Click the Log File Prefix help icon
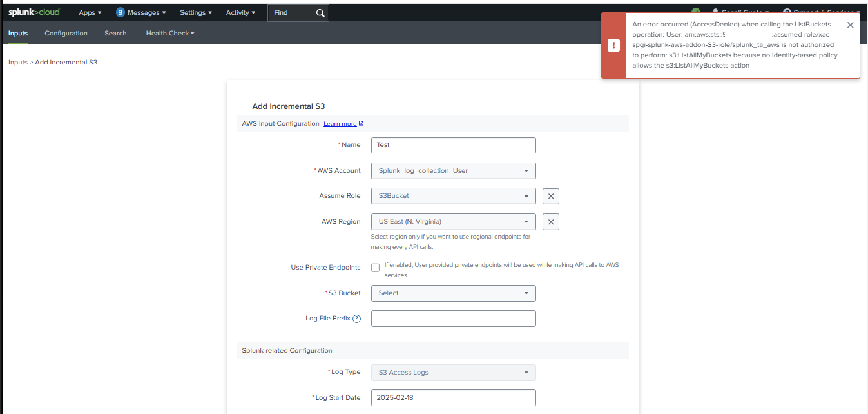Viewport: 868px width, 414px height. (x=356, y=318)
